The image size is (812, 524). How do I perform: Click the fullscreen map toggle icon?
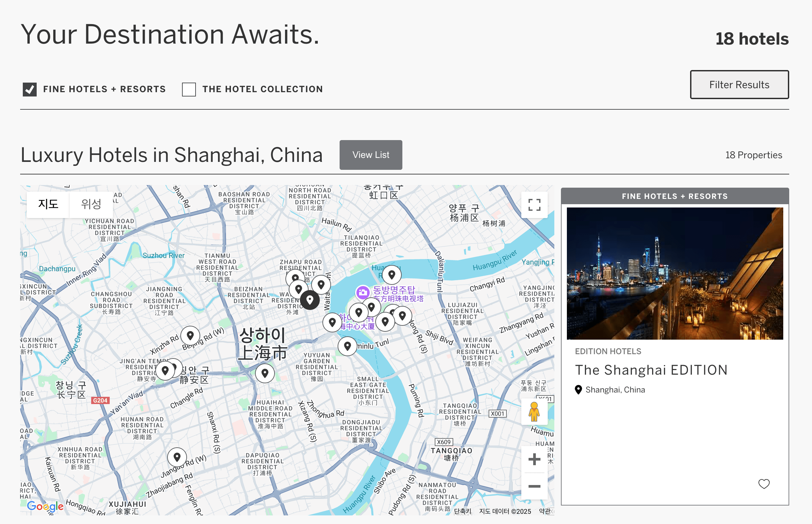coord(534,205)
